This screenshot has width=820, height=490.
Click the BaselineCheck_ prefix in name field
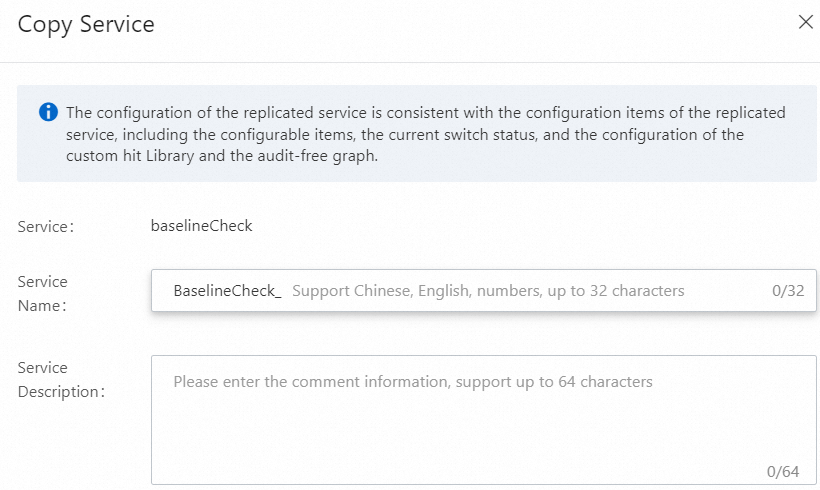pos(227,291)
